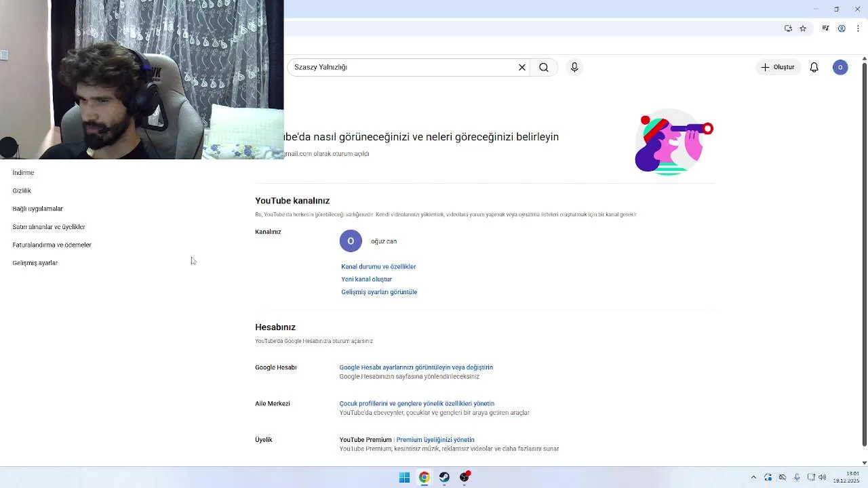868x488 pixels.
Task: Click the install app icon in address bar
Action: coord(788,28)
